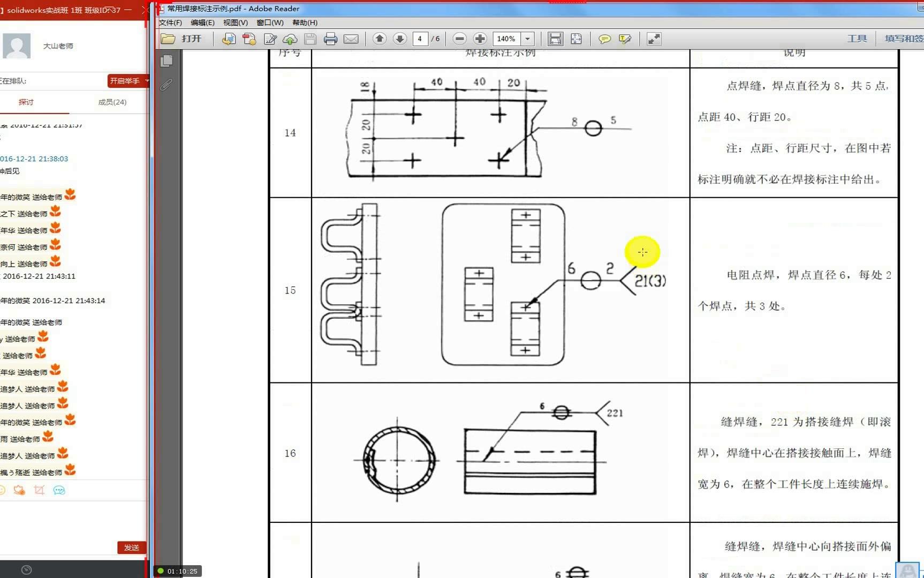
Task: Click the teacher avatar of 大山老师
Action: click(x=17, y=46)
